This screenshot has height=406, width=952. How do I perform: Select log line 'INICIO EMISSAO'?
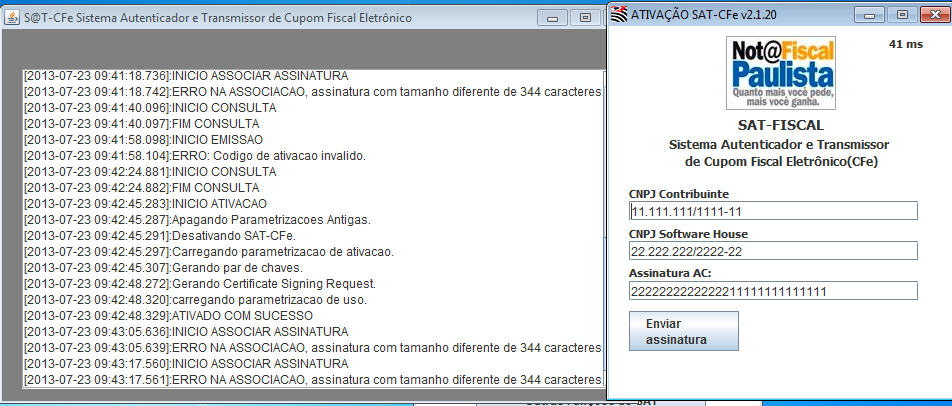pos(143,140)
